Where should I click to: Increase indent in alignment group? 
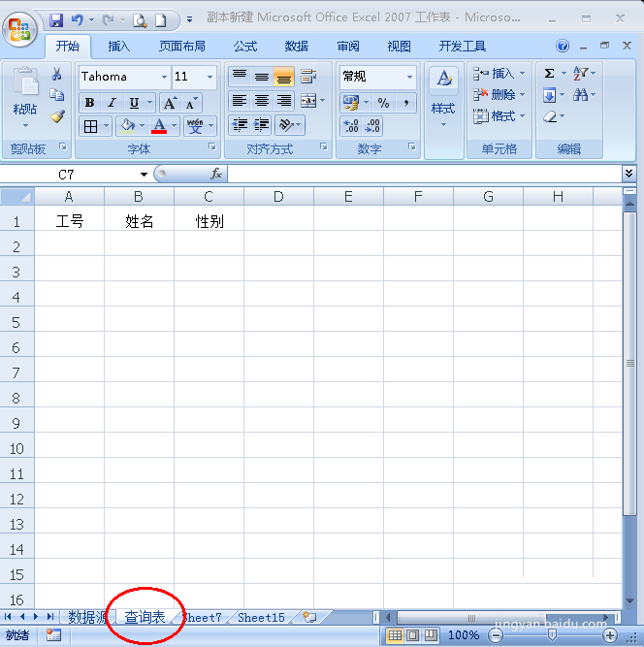point(261,125)
